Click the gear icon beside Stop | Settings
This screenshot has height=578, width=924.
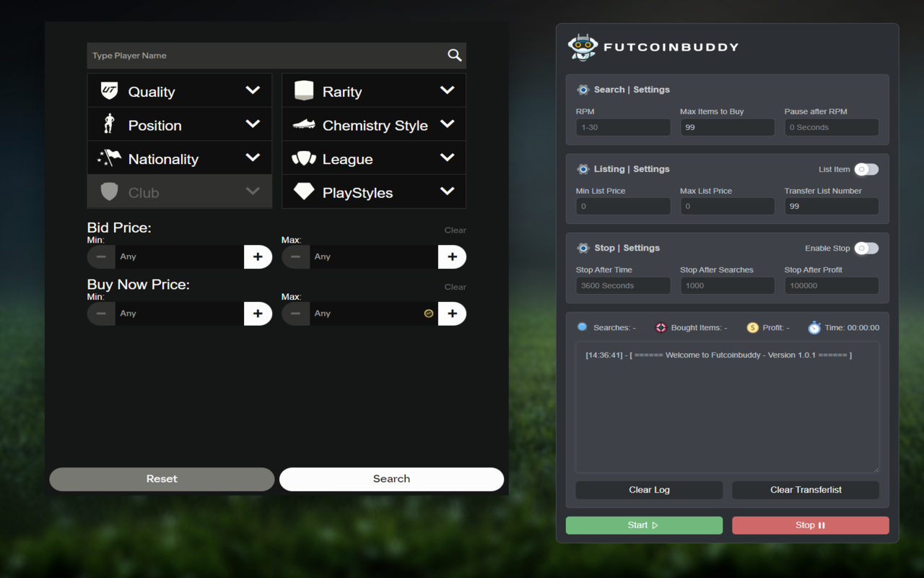[x=583, y=248]
